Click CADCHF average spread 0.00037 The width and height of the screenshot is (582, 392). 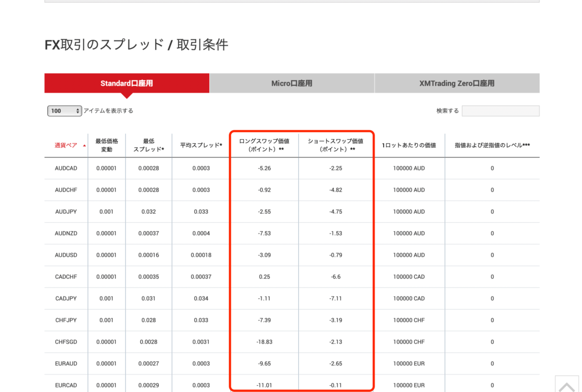click(201, 277)
